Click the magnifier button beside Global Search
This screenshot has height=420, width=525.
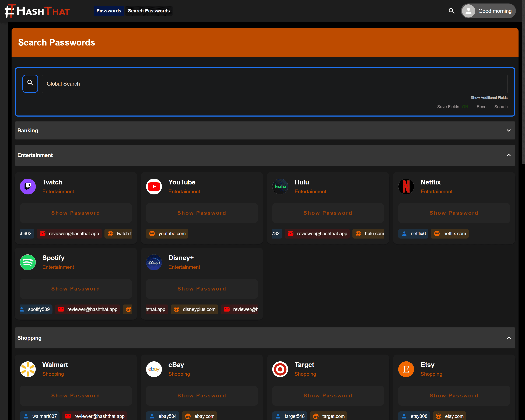click(x=30, y=83)
